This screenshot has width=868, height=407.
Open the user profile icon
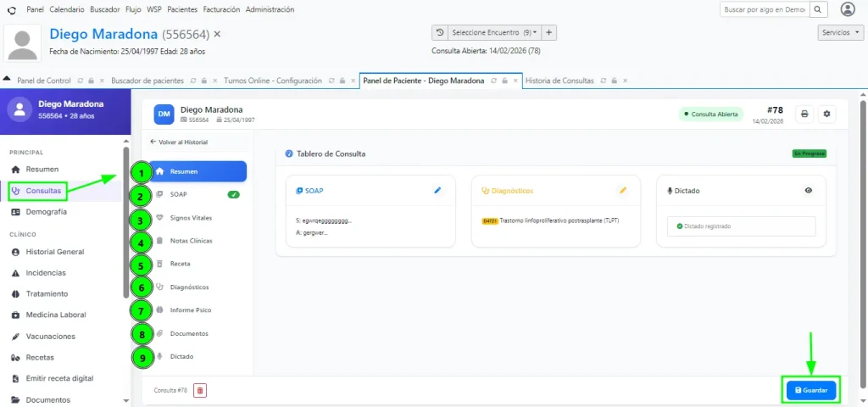point(848,9)
